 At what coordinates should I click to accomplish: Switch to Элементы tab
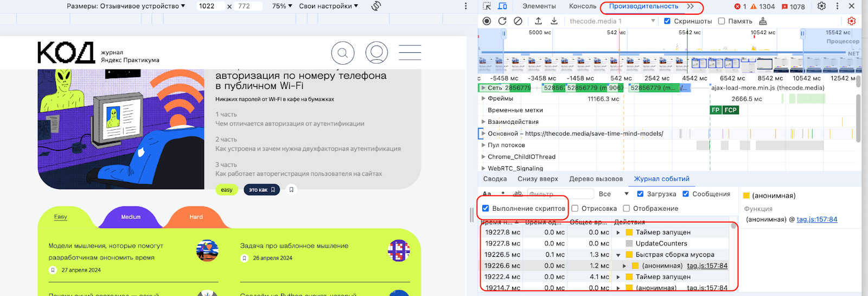(539, 6)
